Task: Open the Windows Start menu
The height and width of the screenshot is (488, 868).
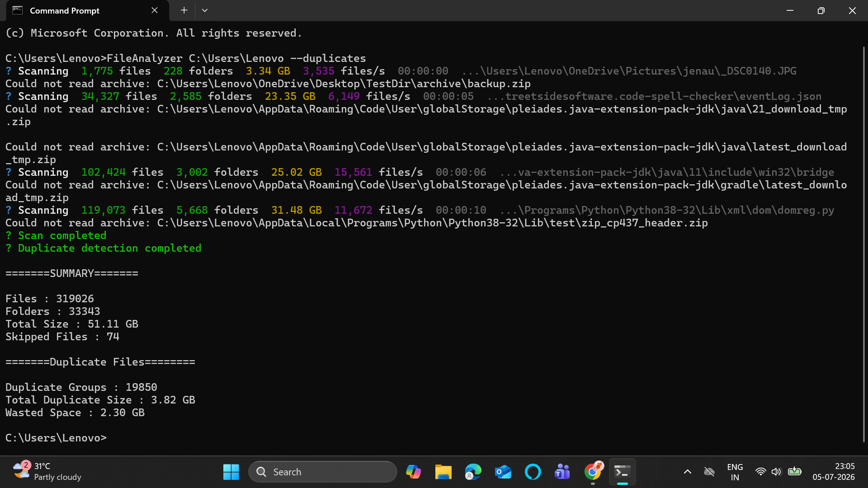Action: click(x=231, y=472)
